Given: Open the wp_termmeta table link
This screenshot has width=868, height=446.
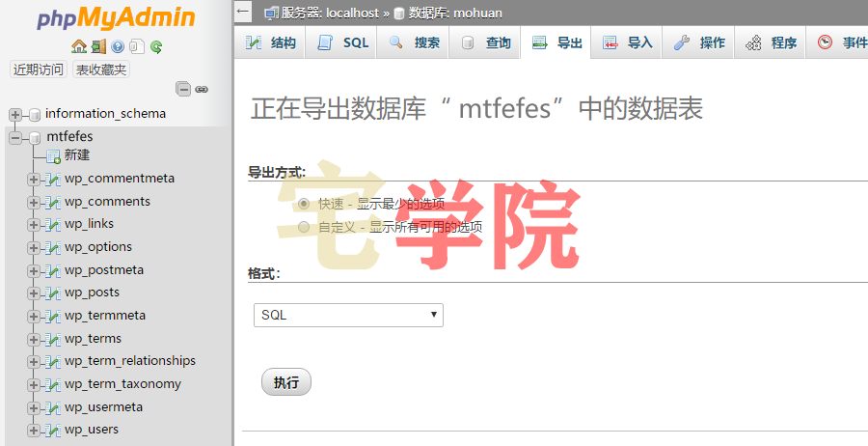Looking at the screenshot, I should coord(105,316).
